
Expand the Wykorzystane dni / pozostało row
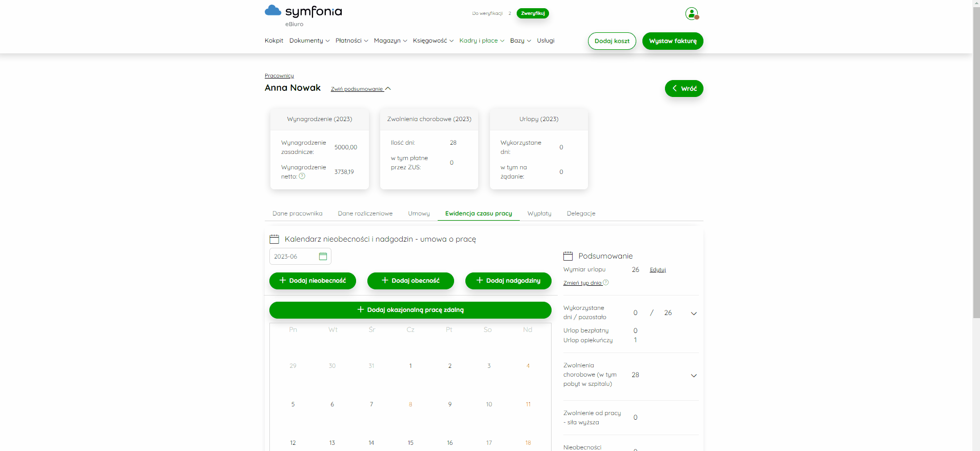click(694, 313)
